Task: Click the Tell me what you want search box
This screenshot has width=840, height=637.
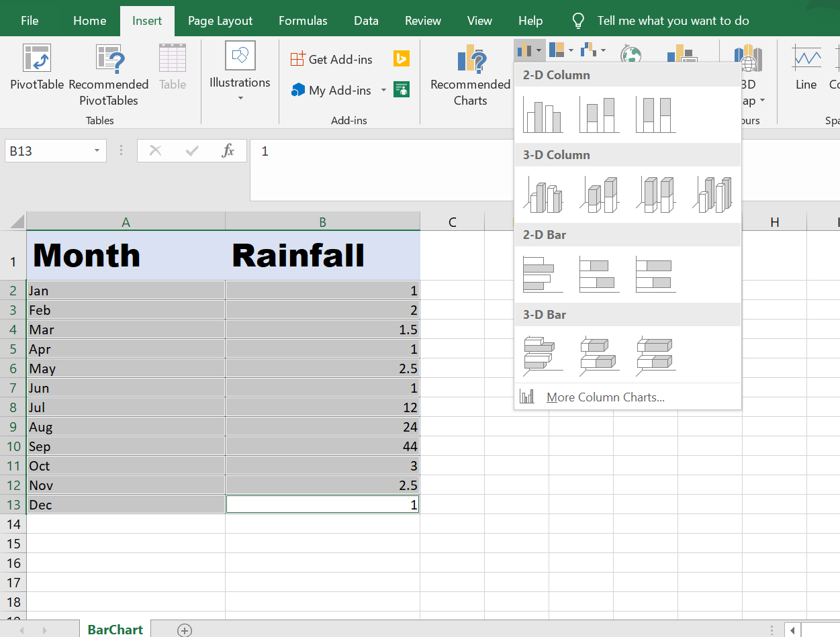Action: click(x=673, y=21)
